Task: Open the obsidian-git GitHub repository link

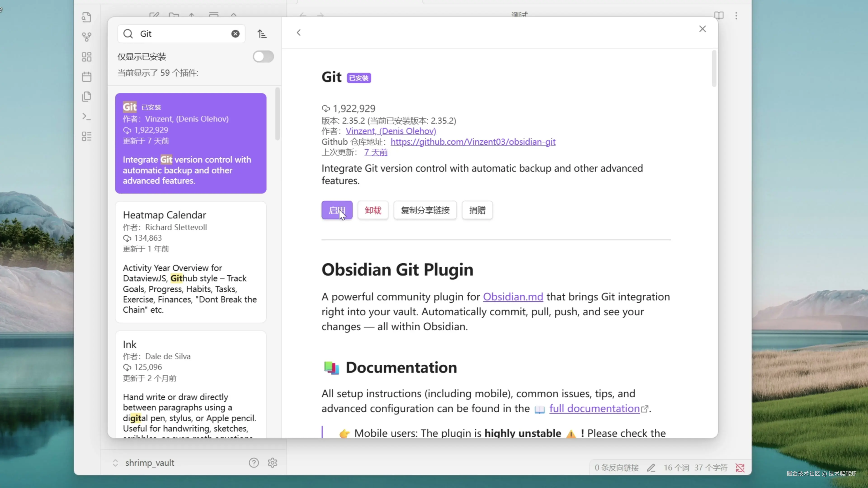Action: (473, 142)
